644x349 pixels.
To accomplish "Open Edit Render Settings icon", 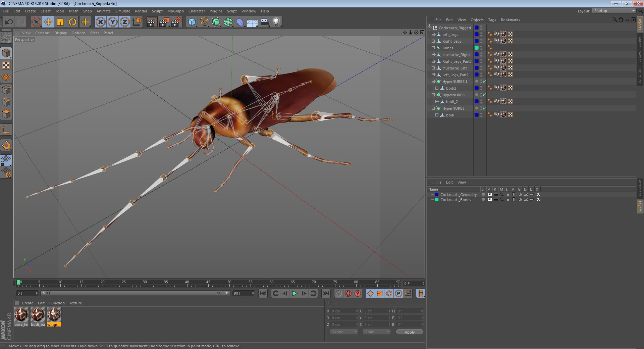I will click(x=176, y=22).
